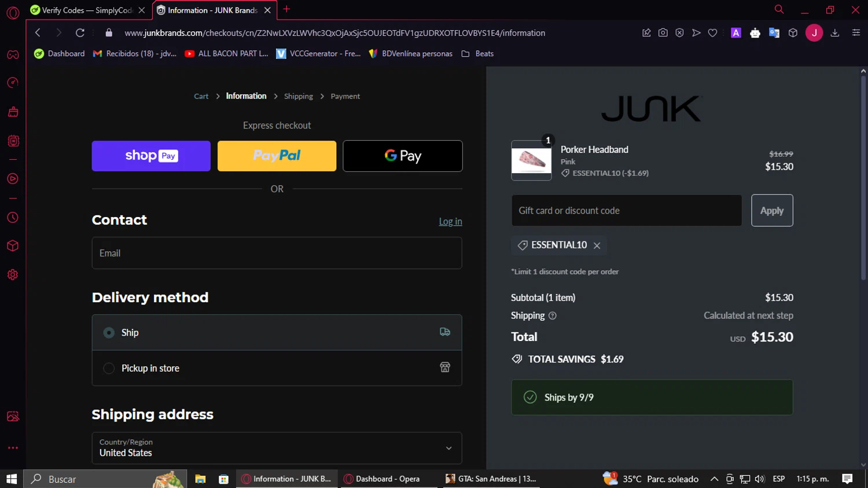The height and width of the screenshot is (488, 868).
Task: Switch to Verify Codes SimplyCodes tab
Action: 87,10
